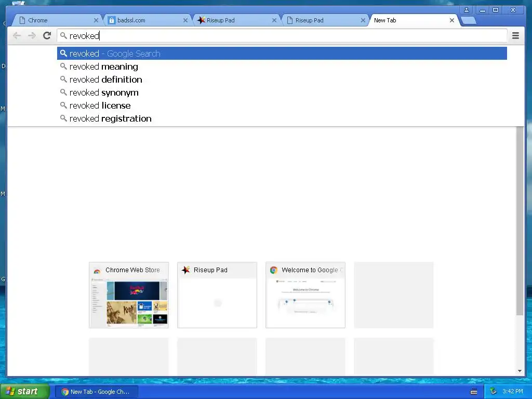Click the keyboard icon in the taskbar
The height and width of the screenshot is (399, 532).
[x=474, y=392]
